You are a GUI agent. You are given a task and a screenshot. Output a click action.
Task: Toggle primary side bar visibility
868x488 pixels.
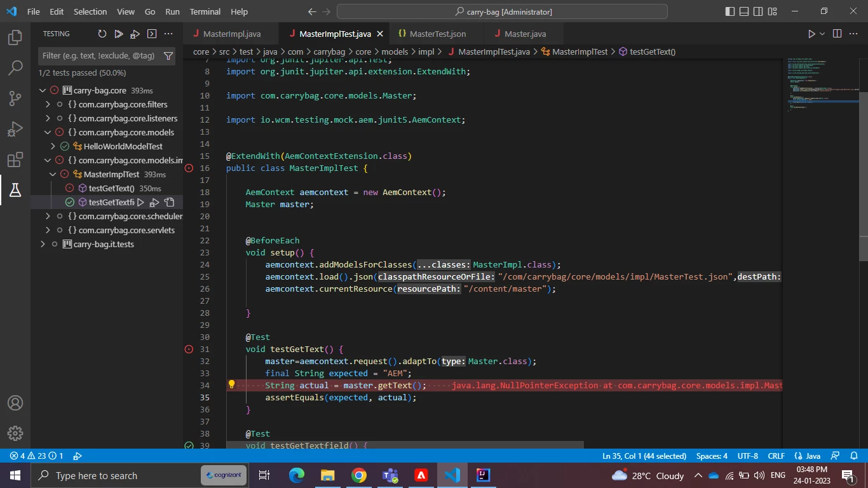(729, 11)
